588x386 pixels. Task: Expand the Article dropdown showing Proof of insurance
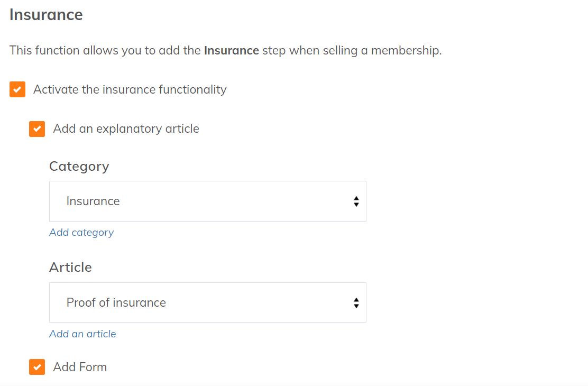pyautogui.click(x=207, y=302)
